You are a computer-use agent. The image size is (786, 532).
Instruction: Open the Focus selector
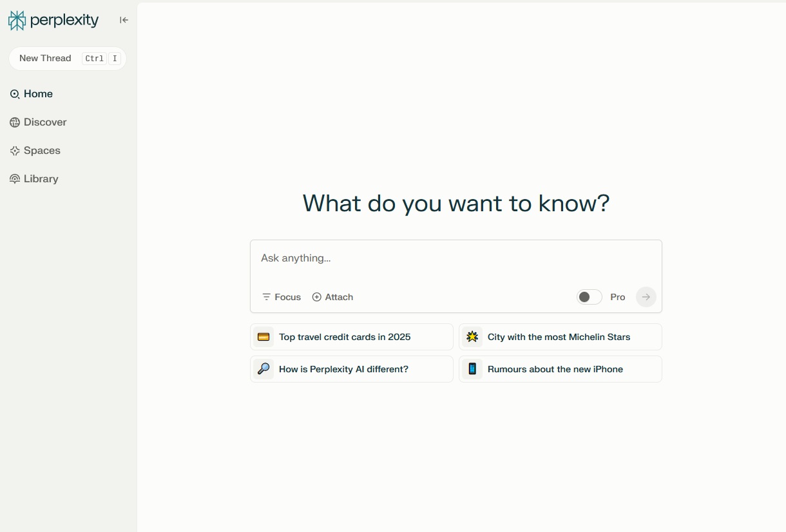point(282,297)
